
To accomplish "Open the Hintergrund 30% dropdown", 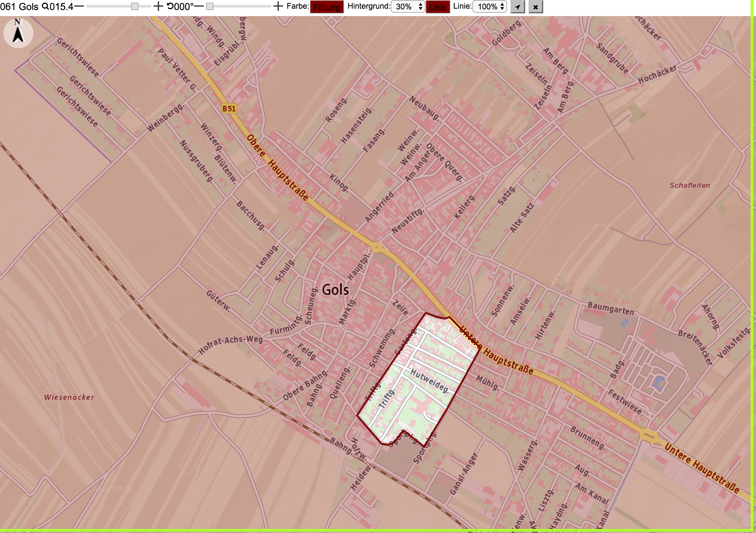I will [408, 7].
